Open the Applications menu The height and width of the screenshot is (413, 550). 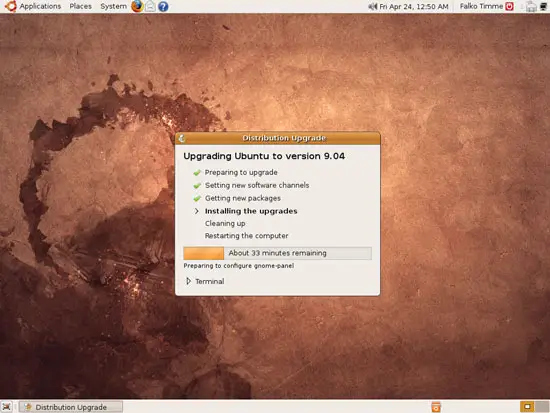[40, 6]
